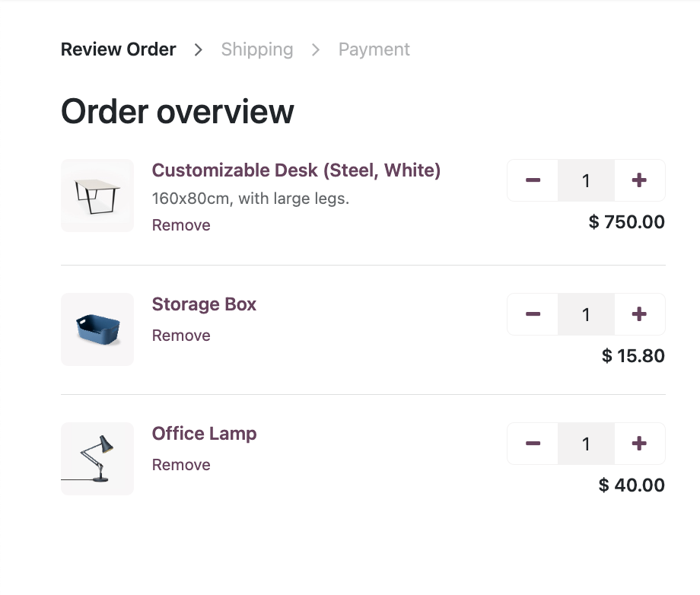Remove the Customizable Desk from order
700x595 pixels.
[x=181, y=225]
